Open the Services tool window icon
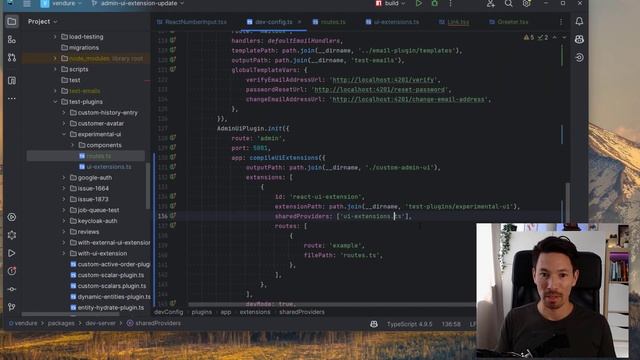 click(12, 217)
